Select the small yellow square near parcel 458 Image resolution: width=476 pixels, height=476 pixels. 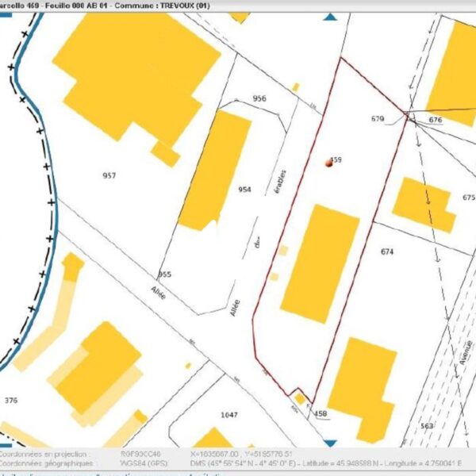click(300, 397)
